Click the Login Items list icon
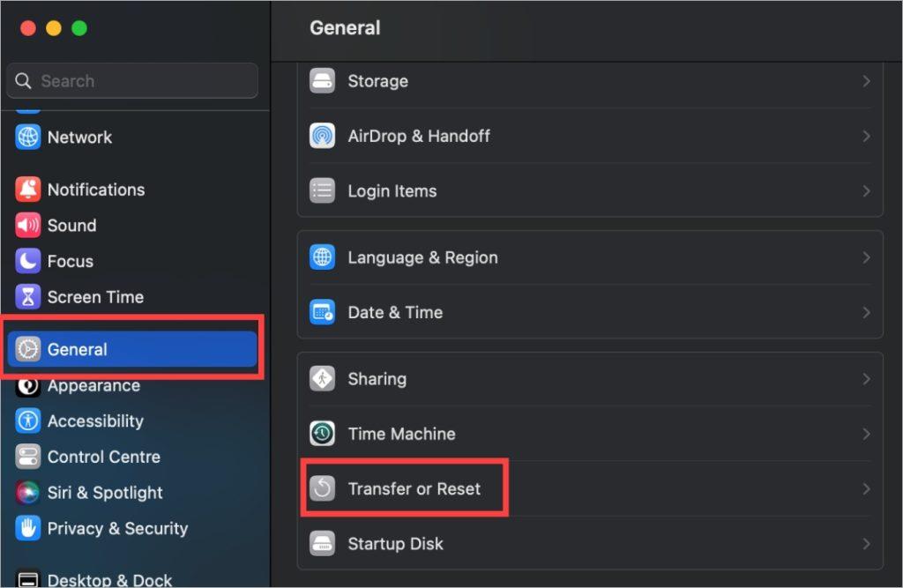This screenshot has height=588, width=903. [x=322, y=190]
